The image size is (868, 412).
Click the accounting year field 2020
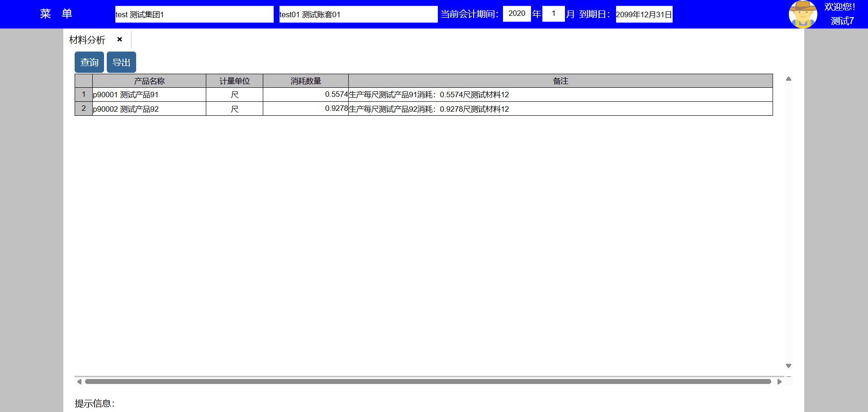pos(517,14)
